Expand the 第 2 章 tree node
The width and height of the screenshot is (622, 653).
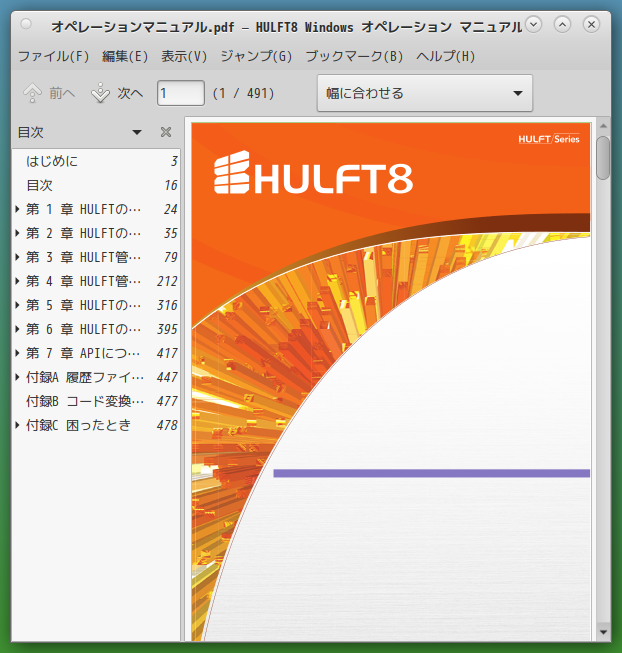tap(17, 233)
